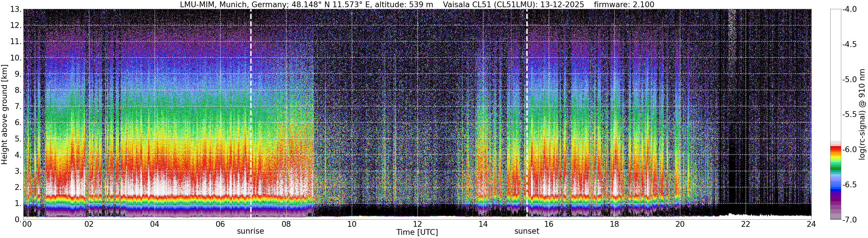Viewport: 868px width, 238px height.
Task: Click the colorbar tick label '-7.0'
Action: click(850, 220)
